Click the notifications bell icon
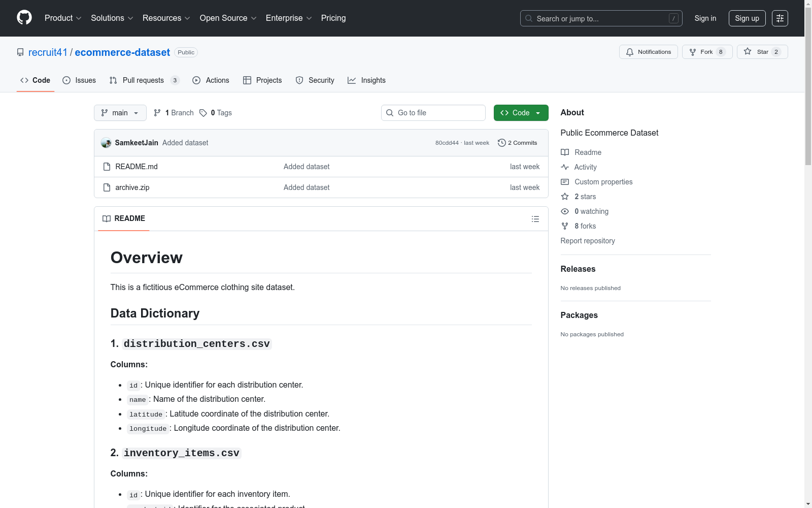Image resolution: width=812 pixels, height=508 pixels. tap(630, 52)
